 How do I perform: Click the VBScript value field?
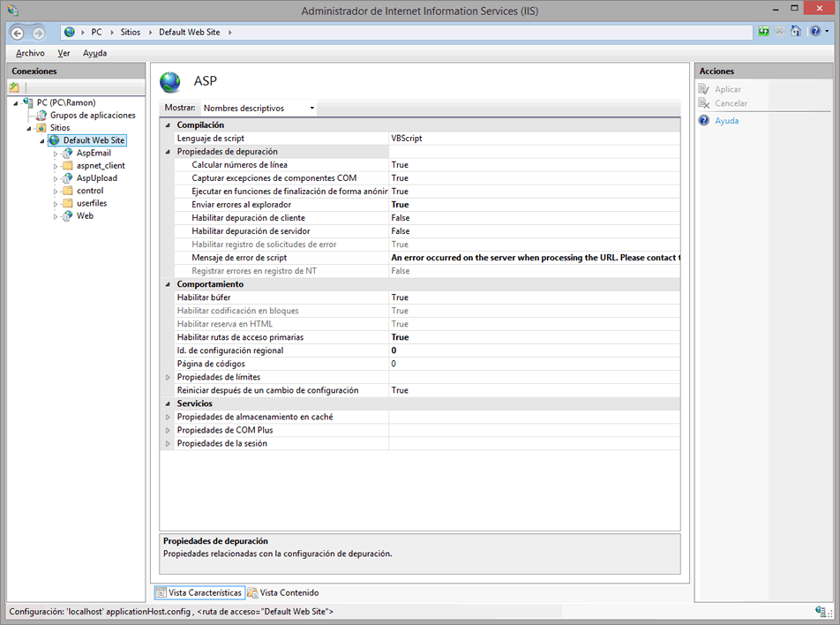535,139
